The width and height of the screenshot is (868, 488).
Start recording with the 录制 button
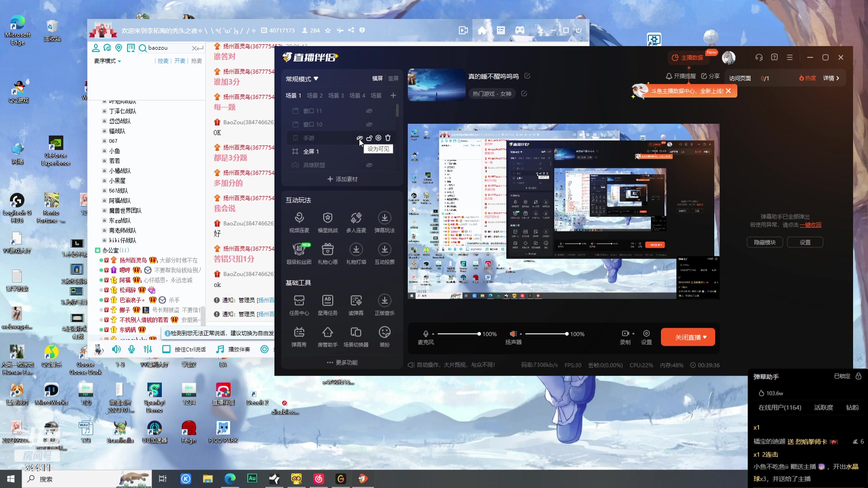[x=625, y=337]
